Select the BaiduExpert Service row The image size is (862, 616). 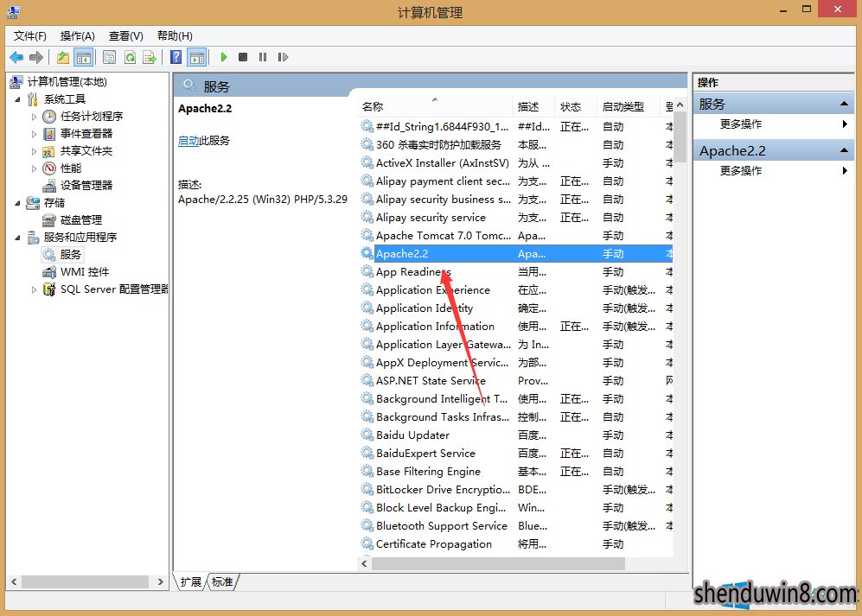(516, 454)
